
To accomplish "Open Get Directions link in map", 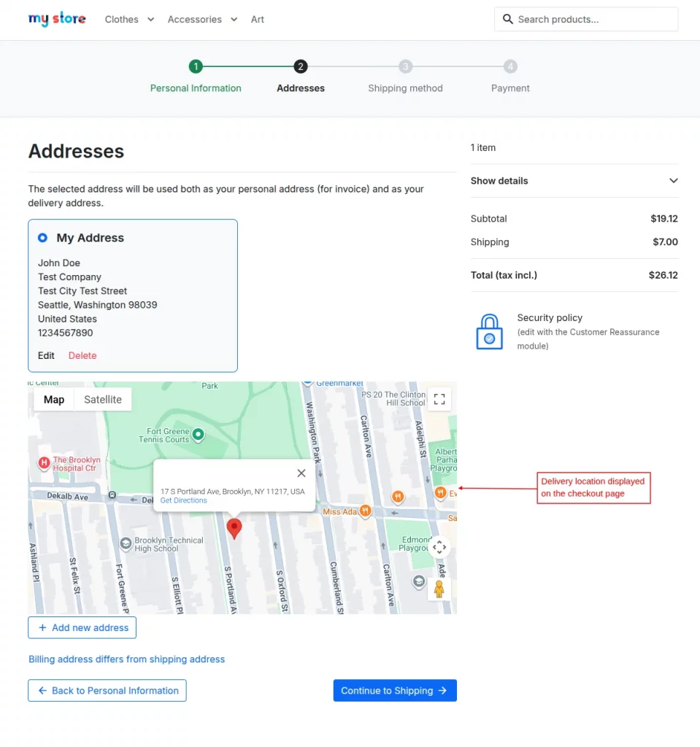I will [x=184, y=500].
